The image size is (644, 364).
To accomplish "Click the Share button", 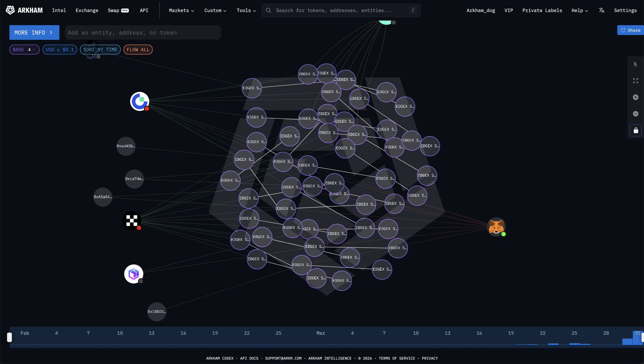I will [630, 30].
